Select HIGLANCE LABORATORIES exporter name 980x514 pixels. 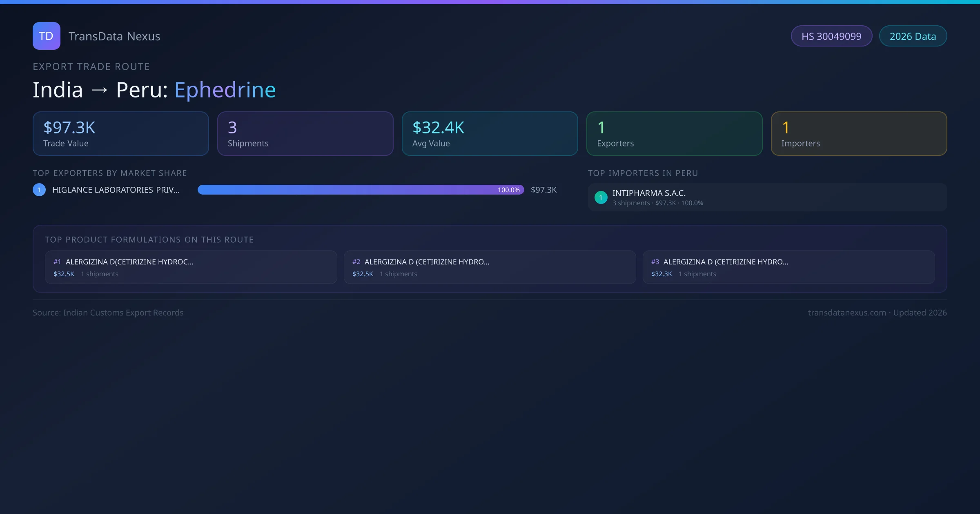click(x=116, y=190)
